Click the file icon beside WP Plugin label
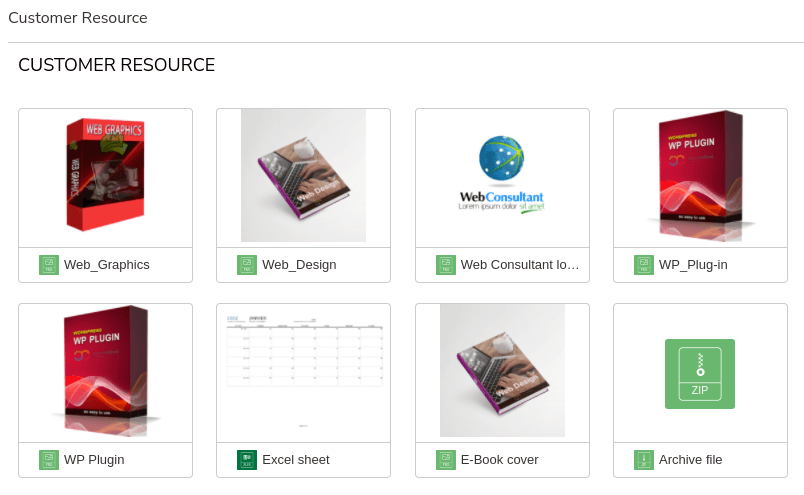 [x=49, y=460]
